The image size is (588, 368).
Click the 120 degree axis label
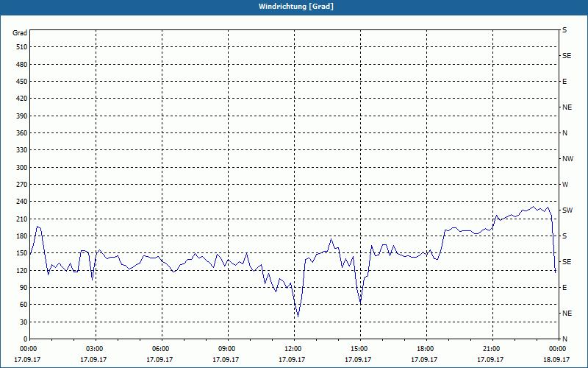[22, 270]
